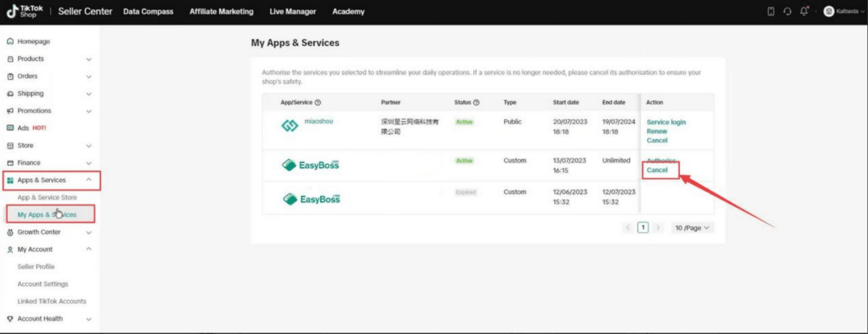Click the miaoshou Public type cell
Screen dimensions: 868x334
(512, 121)
